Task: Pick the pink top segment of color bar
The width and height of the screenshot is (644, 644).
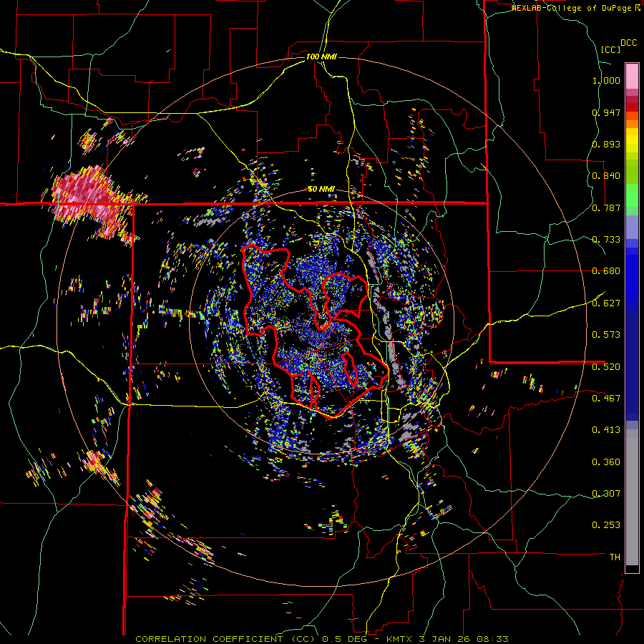Action: click(x=632, y=76)
